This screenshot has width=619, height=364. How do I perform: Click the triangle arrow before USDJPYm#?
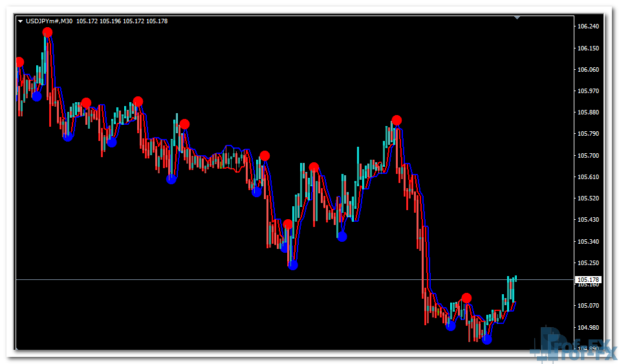coord(20,21)
